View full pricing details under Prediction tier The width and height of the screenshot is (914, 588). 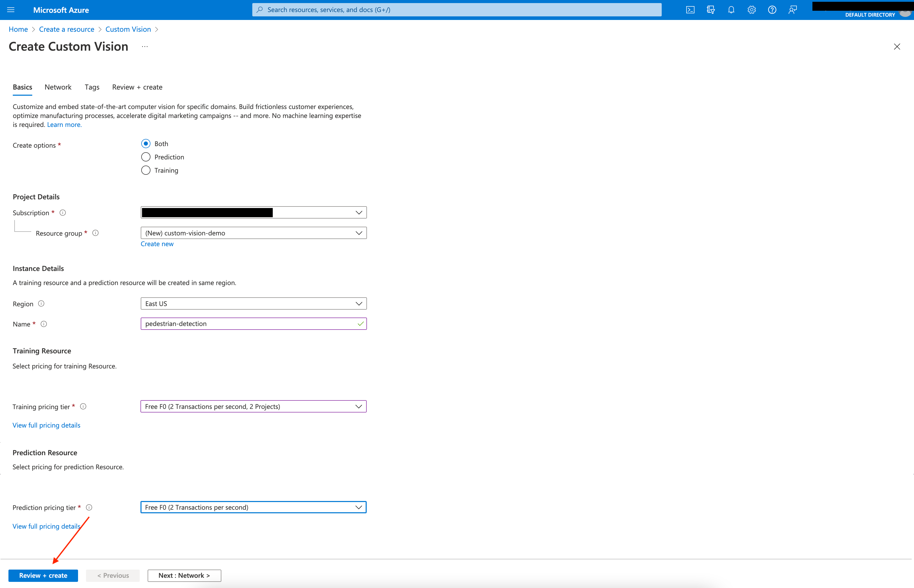tap(47, 526)
